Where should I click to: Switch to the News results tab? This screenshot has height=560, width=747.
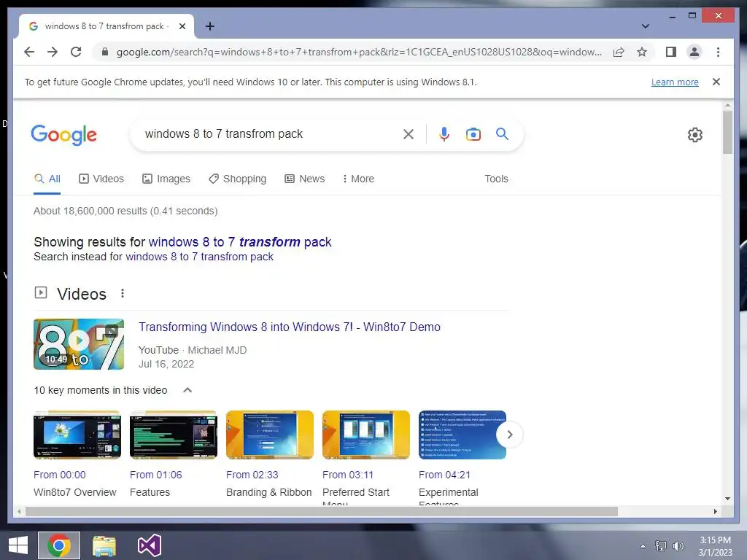304,179
